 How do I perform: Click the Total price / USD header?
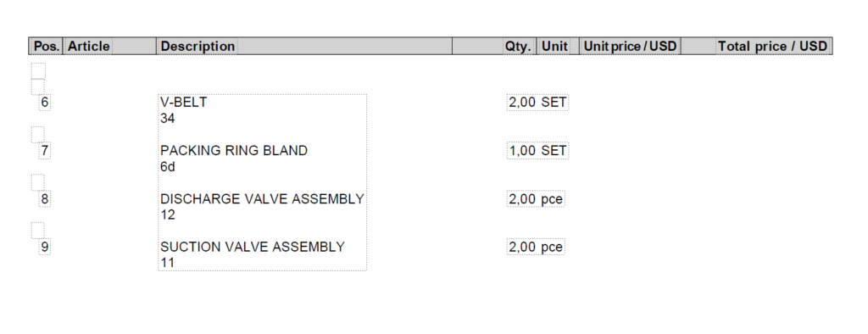(x=773, y=47)
